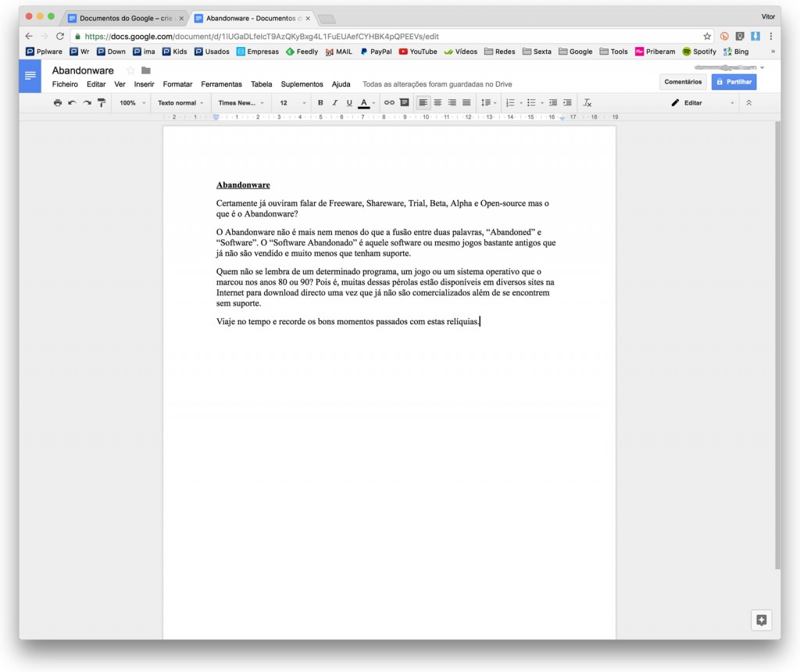Clear formatting with the Tx icon
The image size is (800, 672).
click(x=586, y=102)
